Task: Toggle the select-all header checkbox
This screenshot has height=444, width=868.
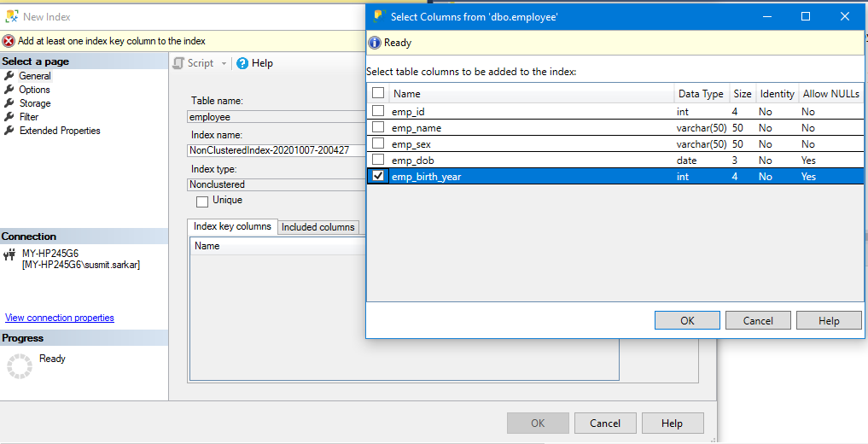Action: click(x=378, y=94)
